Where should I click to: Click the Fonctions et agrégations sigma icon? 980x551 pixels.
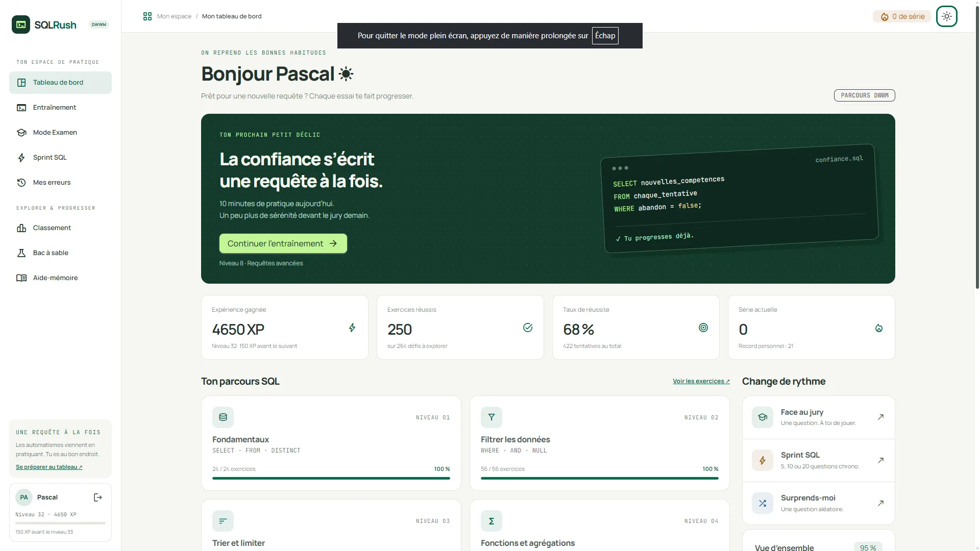pyautogui.click(x=492, y=521)
